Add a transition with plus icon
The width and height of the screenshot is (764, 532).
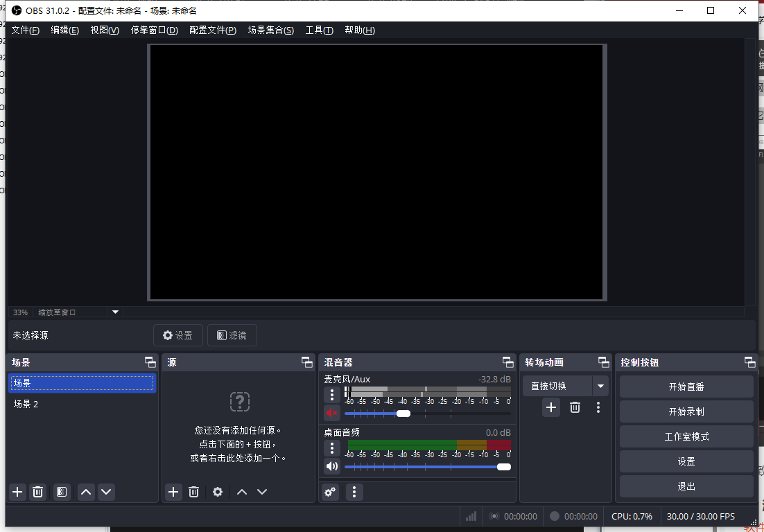pos(551,407)
